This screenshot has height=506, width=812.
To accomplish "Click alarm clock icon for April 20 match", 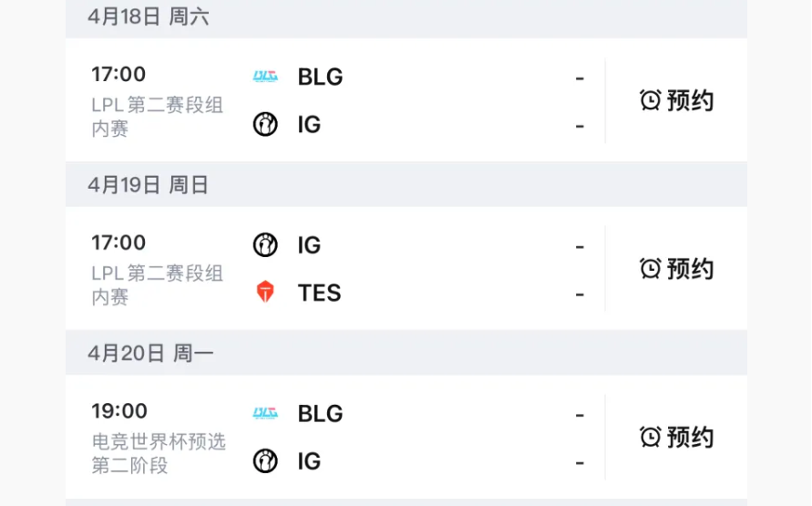I will [x=650, y=438].
